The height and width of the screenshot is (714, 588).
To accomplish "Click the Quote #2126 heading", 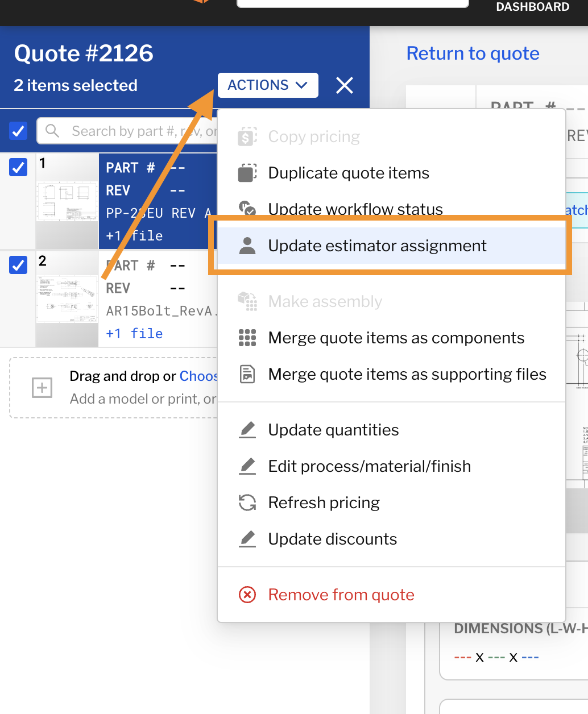I will [x=84, y=53].
